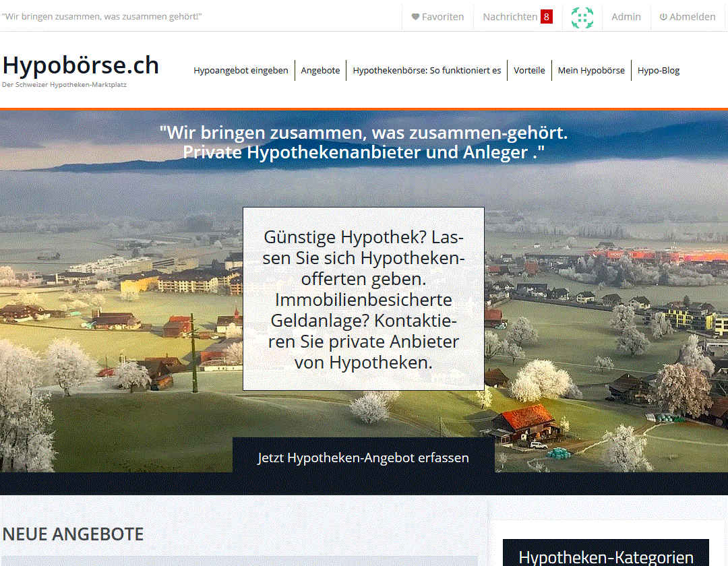Select the Hypotheken-Kategorien panel header
Image resolution: width=728 pixels, height=566 pixels.
(x=606, y=553)
